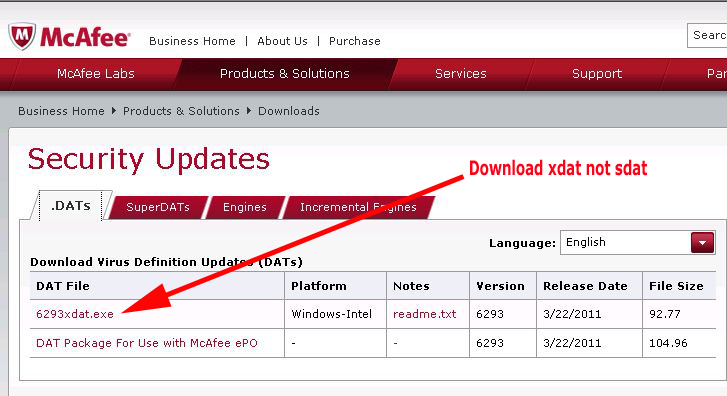
Task: Open the Support menu
Action: 597,74
